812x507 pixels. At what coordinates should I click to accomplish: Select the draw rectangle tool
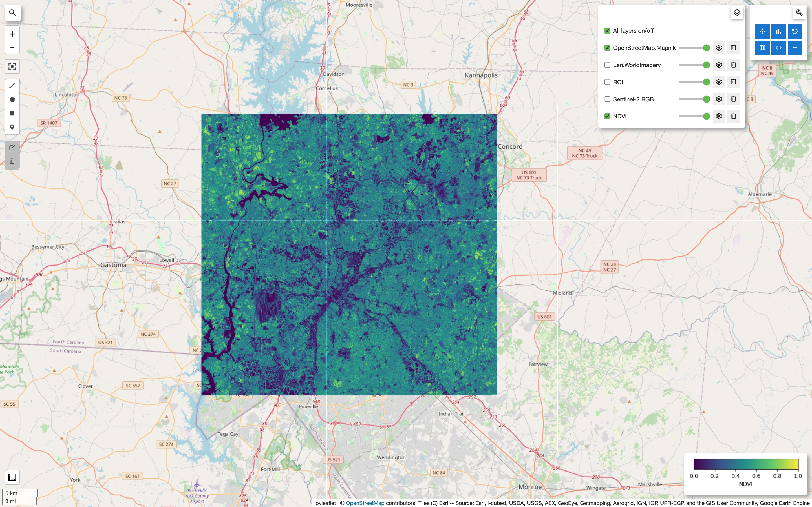click(x=12, y=113)
